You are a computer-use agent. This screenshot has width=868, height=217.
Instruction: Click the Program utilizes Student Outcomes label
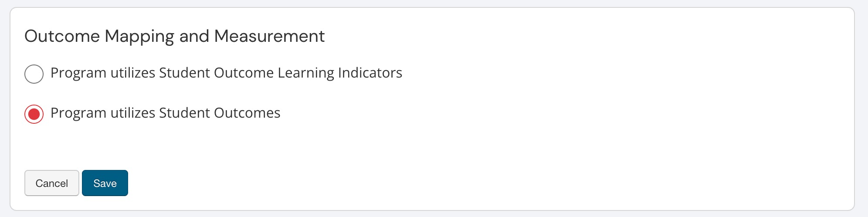pos(165,113)
